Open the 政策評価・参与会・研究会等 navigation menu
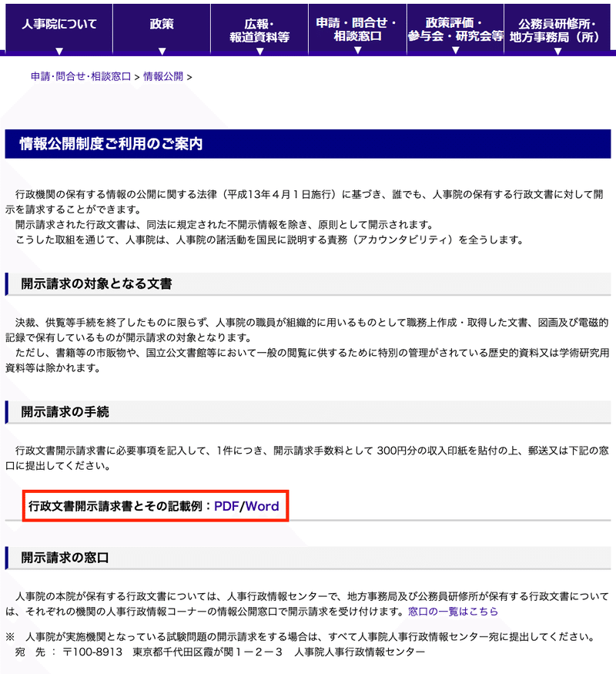This screenshot has height=674, width=616. point(455,29)
